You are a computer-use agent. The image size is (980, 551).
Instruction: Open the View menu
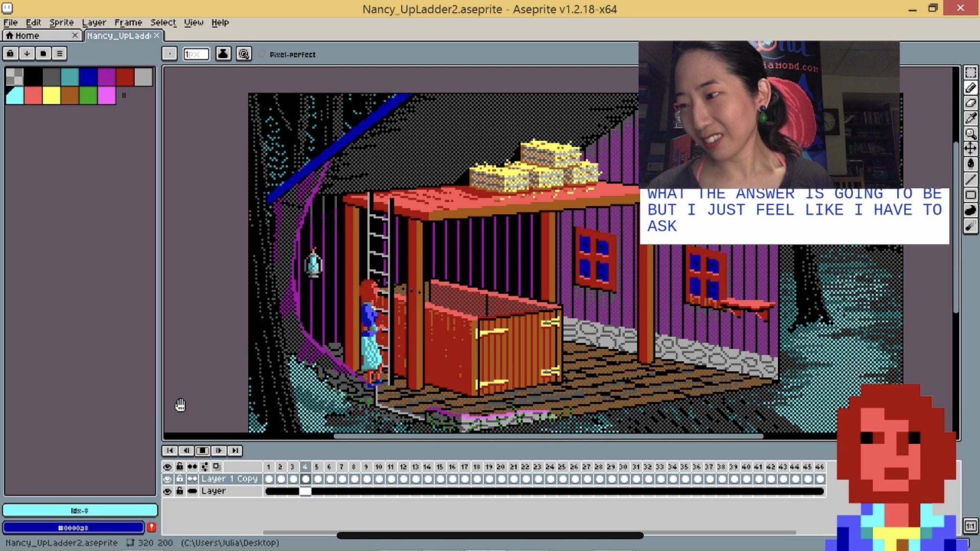(194, 23)
